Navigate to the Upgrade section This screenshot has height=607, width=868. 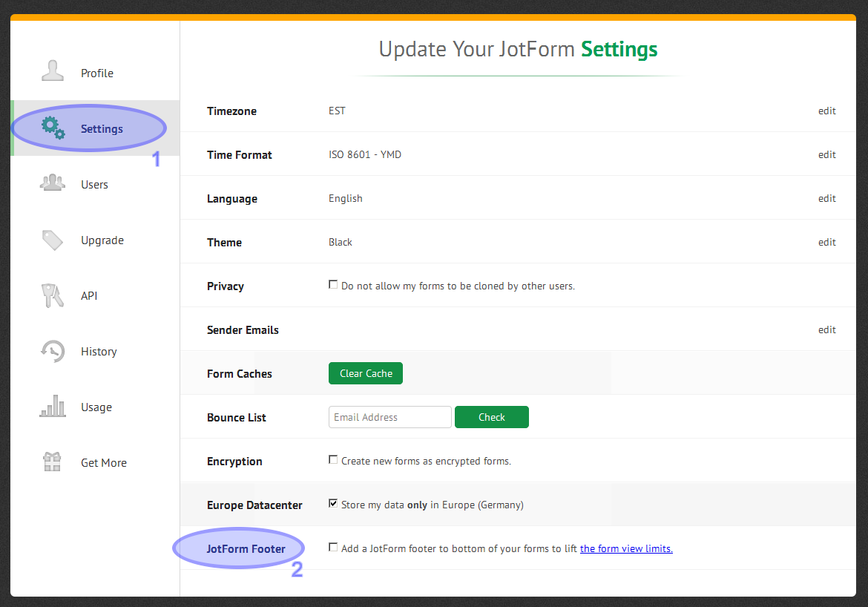102,240
